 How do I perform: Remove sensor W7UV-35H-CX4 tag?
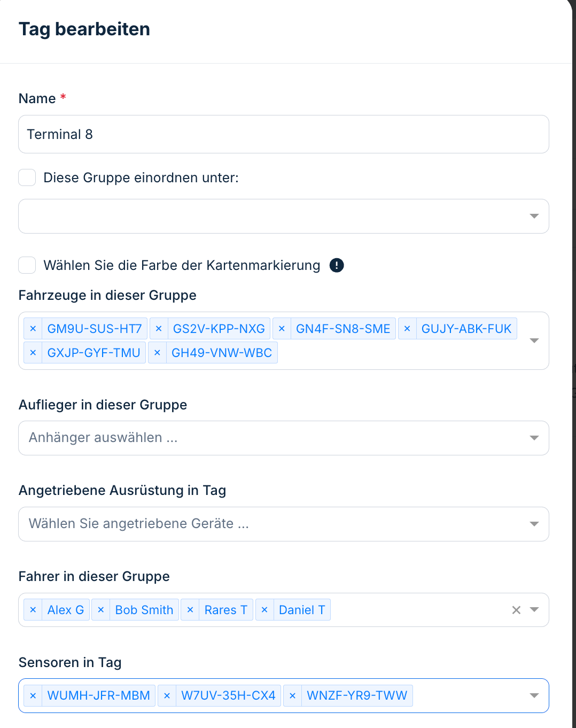(x=167, y=696)
